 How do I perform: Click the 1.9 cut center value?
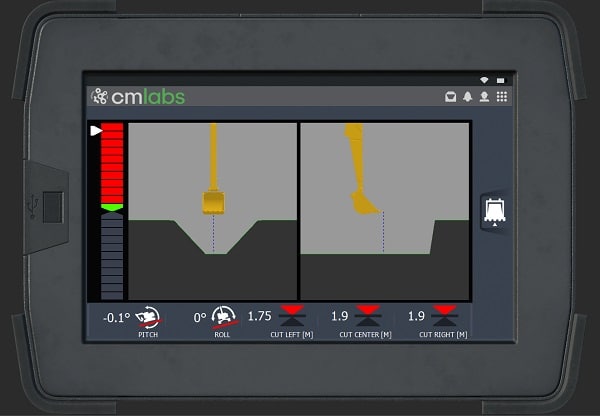tap(339, 316)
